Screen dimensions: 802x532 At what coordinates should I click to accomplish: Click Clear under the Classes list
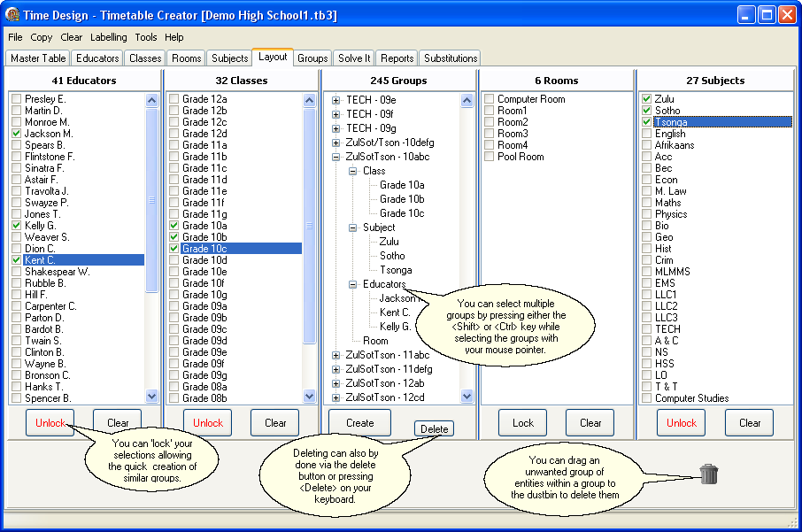coord(275,423)
